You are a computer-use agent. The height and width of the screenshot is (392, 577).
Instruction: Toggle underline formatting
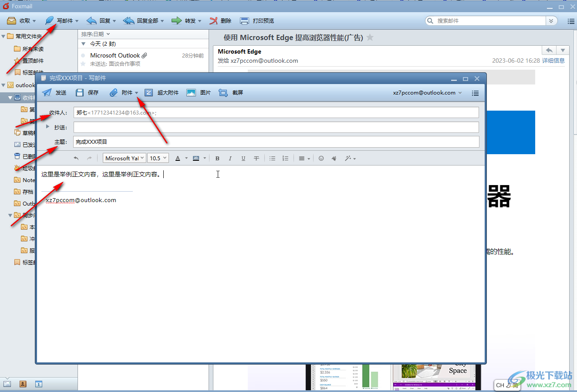tap(243, 159)
